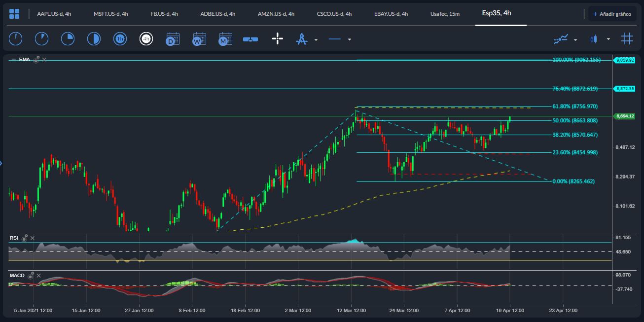644x322 pixels.
Task: Click the horizontal ruler measure tool
Action: pyautogui.click(x=250, y=39)
